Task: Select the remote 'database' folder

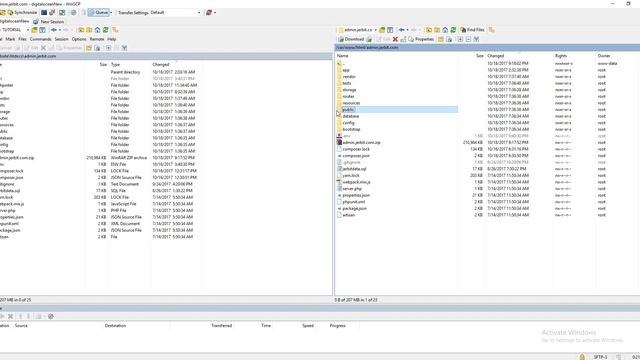Action: pyautogui.click(x=351, y=116)
